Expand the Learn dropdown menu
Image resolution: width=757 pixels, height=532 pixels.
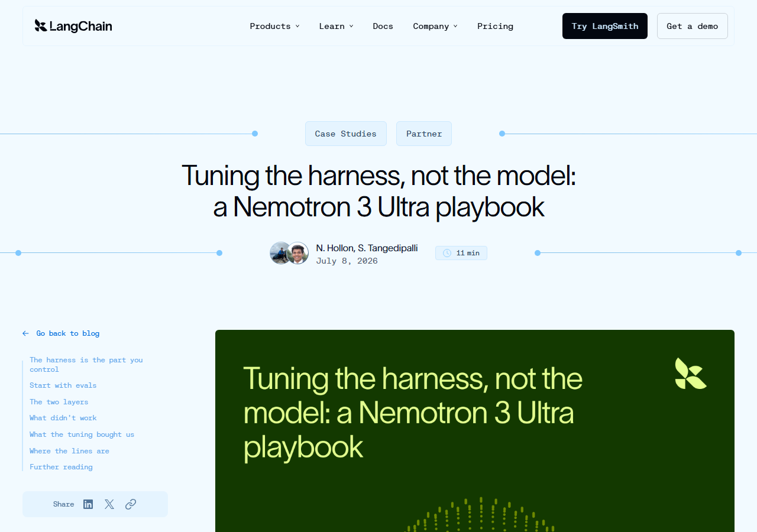pyautogui.click(x=336, y=26)
